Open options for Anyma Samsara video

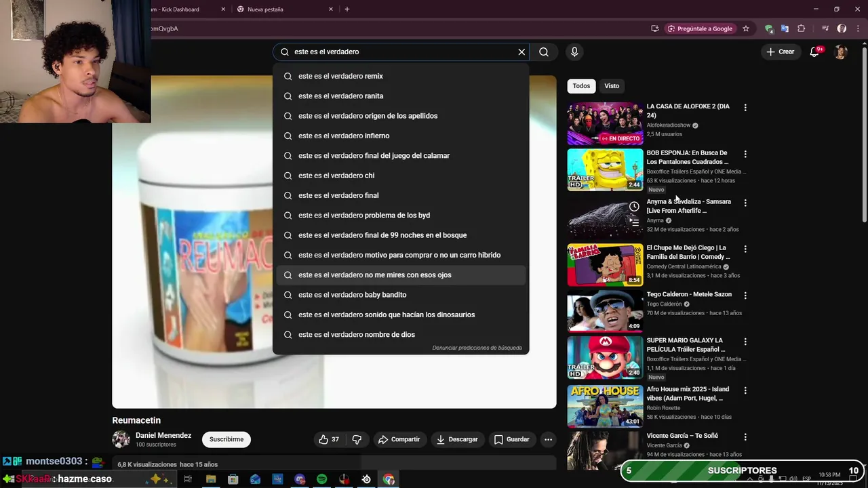745,203
